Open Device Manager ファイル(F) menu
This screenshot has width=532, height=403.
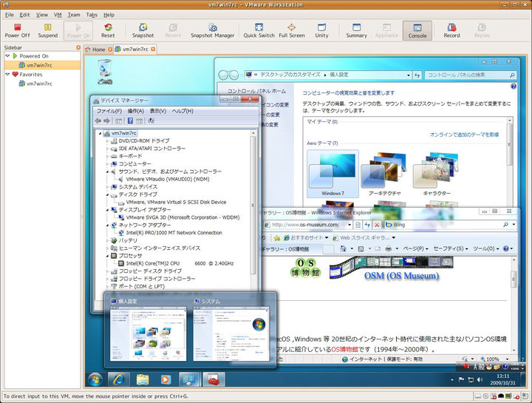click(x=109, y=111)
